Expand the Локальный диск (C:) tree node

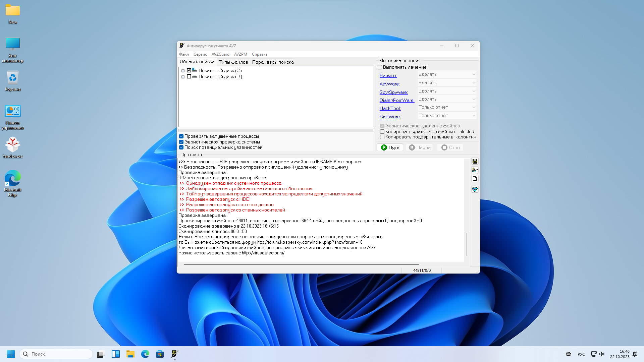click(x=183, y=71)
